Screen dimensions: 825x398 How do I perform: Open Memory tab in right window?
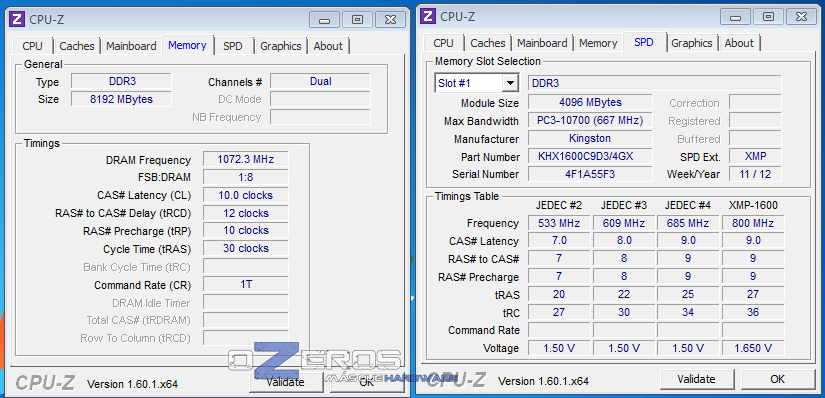point(598,43)
